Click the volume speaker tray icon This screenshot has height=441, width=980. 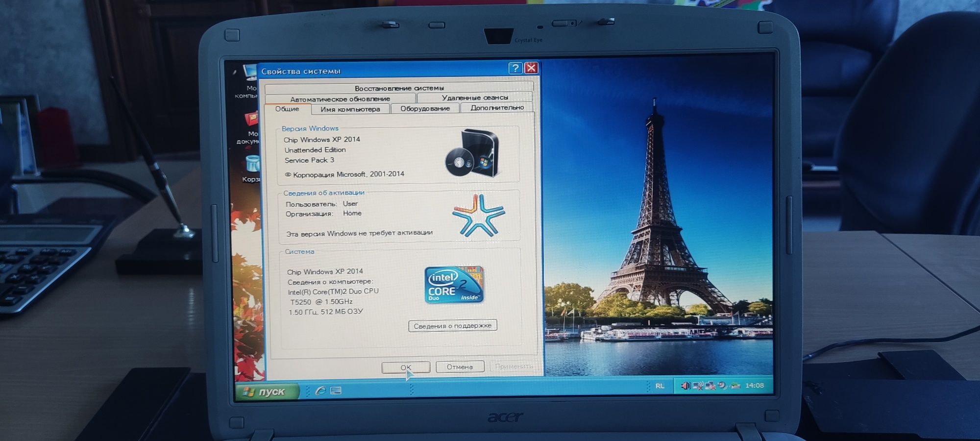pos(686,386)
